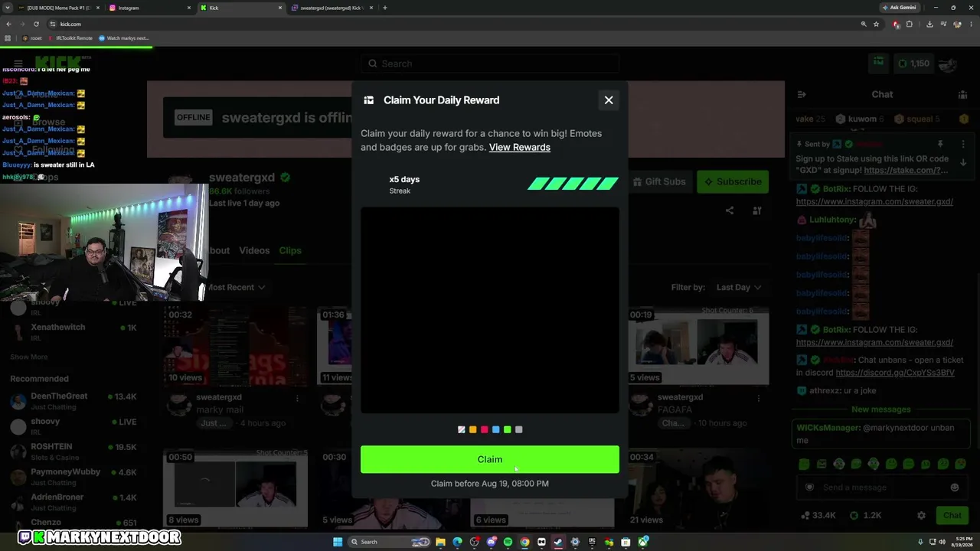
Task: Click the Gift Subs button
Action: pyautogui.click(x=658, y=181)
